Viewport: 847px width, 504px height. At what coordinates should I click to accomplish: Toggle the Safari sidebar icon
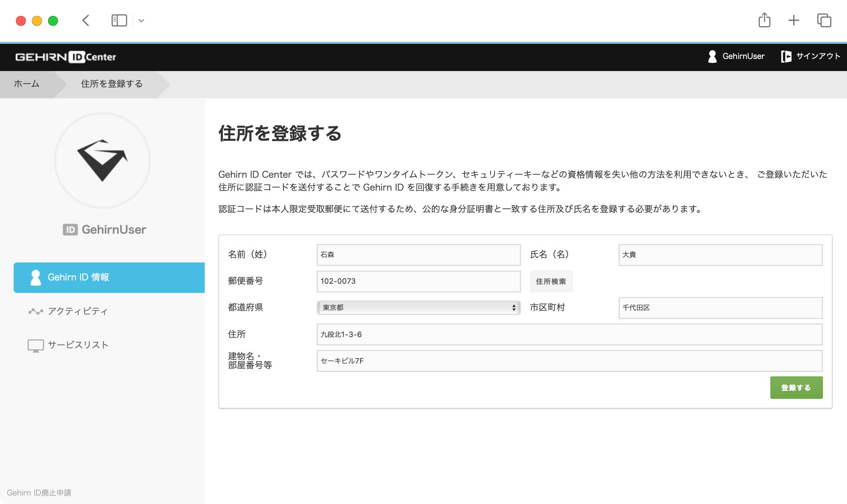pos(119,20)
